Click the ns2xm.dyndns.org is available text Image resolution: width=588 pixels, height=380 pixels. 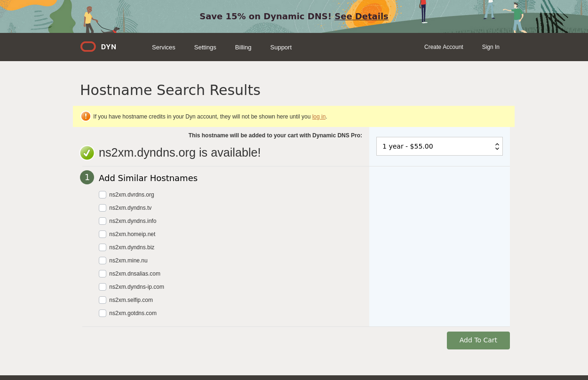(180, 153)
